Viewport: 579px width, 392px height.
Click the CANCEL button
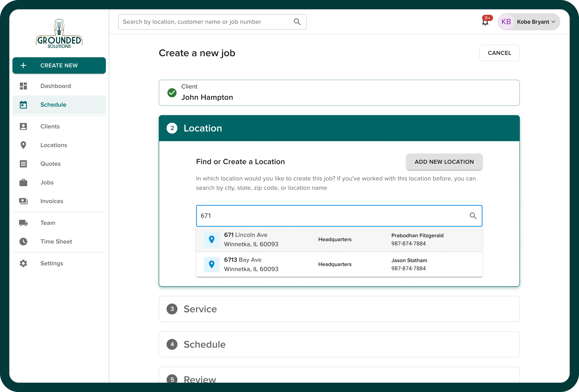[500, 53]
